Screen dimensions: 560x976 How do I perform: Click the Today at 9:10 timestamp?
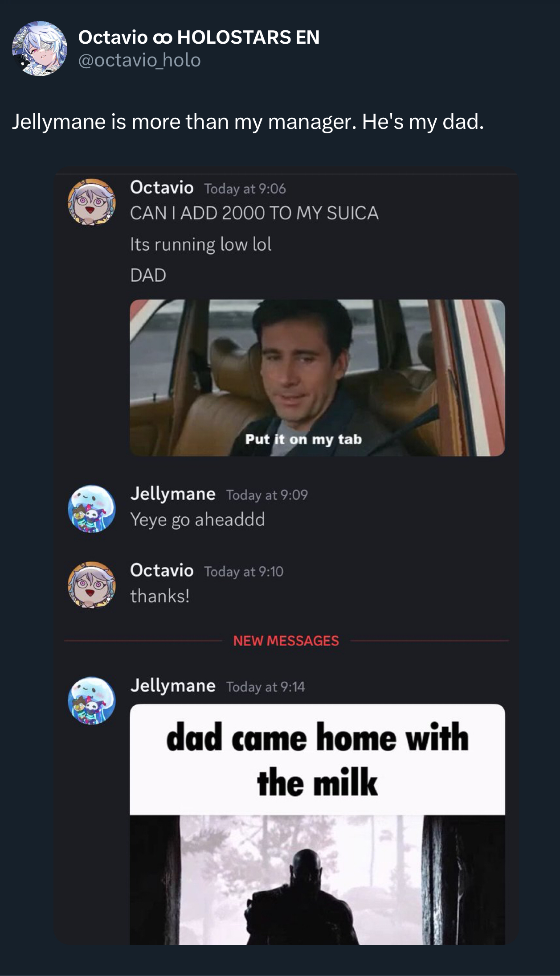[x=244, y=571]
